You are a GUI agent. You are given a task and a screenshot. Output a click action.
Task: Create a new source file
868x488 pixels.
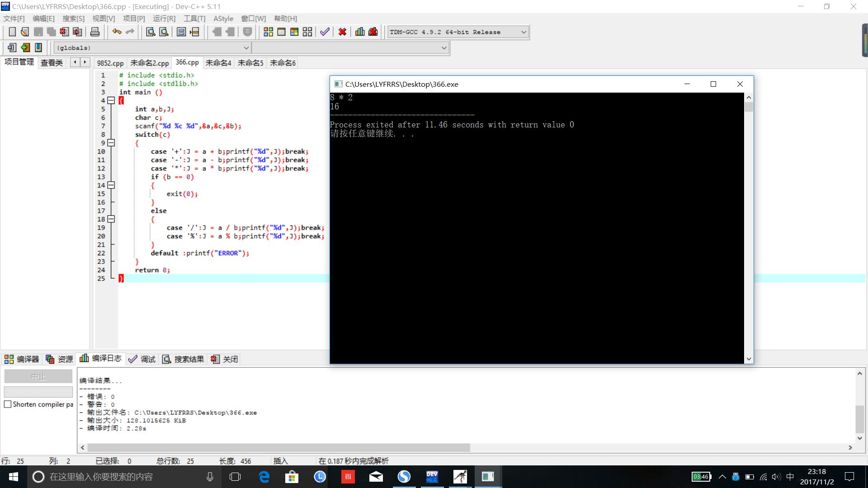click(x=12, y=32)
